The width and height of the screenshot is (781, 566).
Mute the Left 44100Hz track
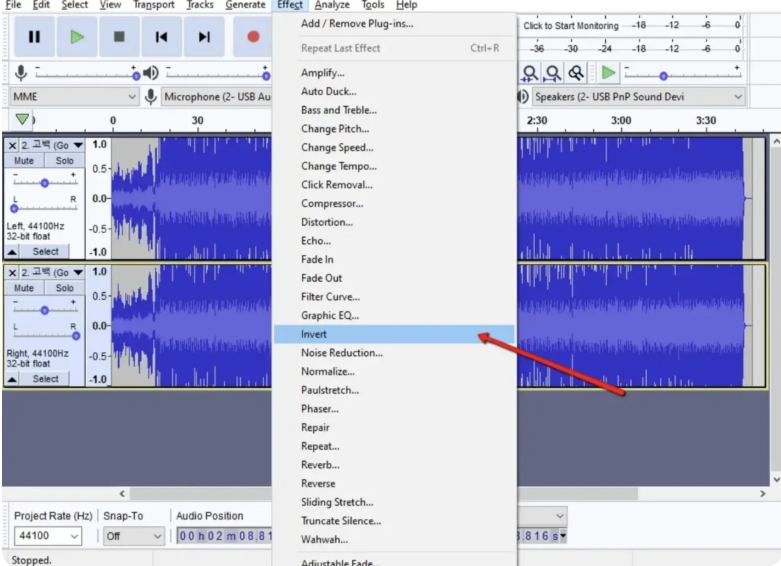click(x=25, y=160)
